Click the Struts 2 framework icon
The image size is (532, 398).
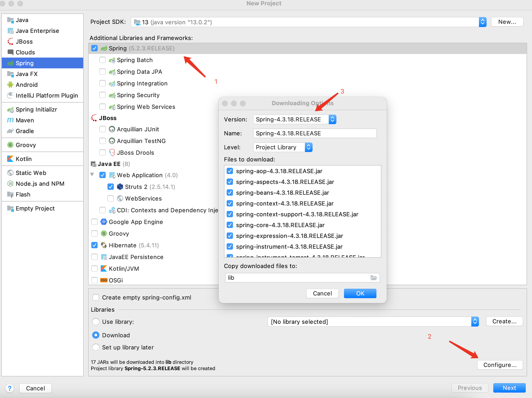tap(120, 187)
